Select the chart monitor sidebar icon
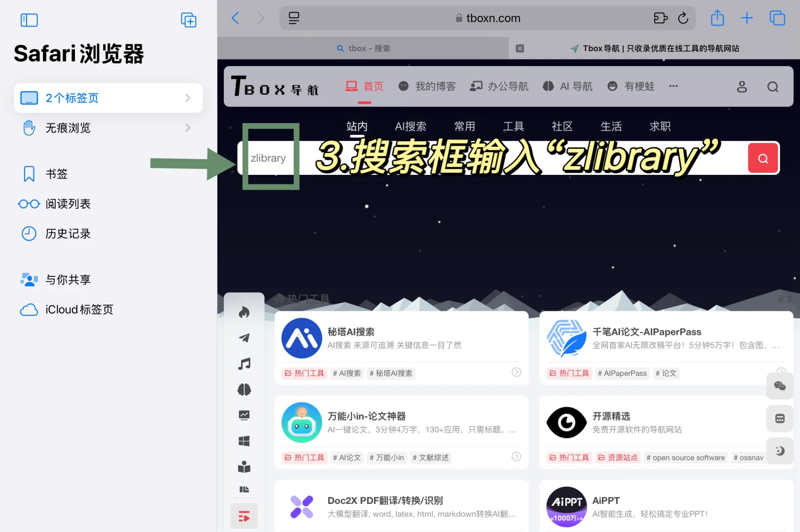This screenshot has width=800, height=532. pos(244,415)
